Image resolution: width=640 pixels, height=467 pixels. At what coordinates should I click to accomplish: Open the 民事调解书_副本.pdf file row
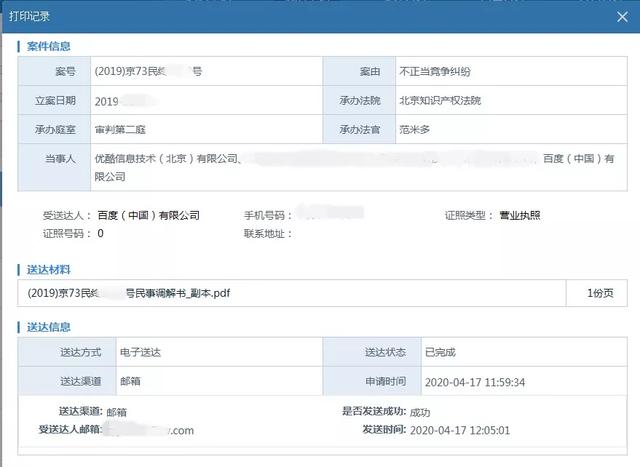(291, 293)
